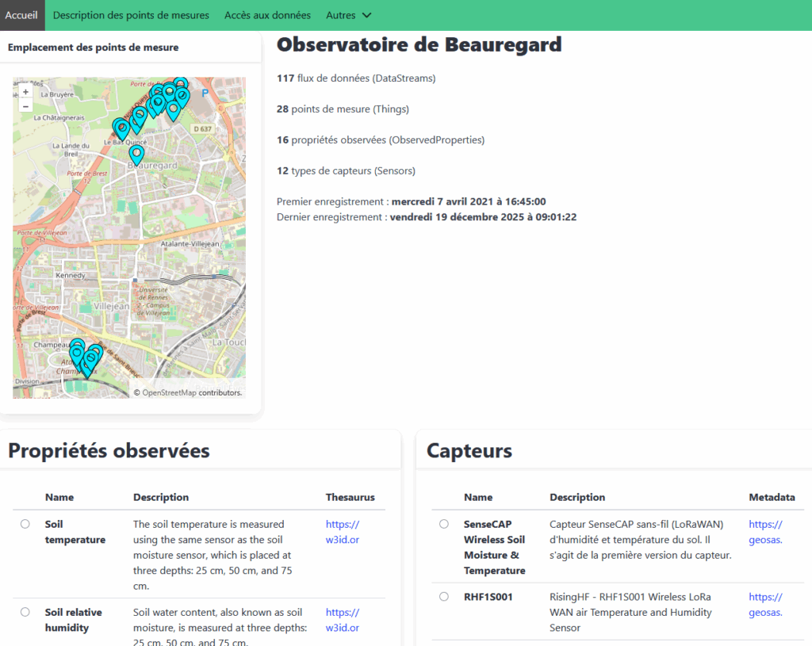Open the Accueil navigation tab
Image resolution: width=812 pixels, height=646 pixels.
click(22, 15)
